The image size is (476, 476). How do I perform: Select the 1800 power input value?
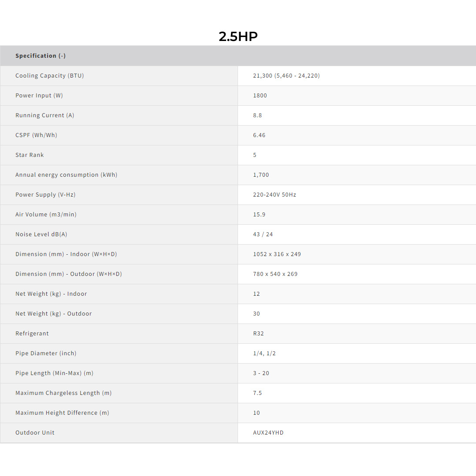pos(260,96)
